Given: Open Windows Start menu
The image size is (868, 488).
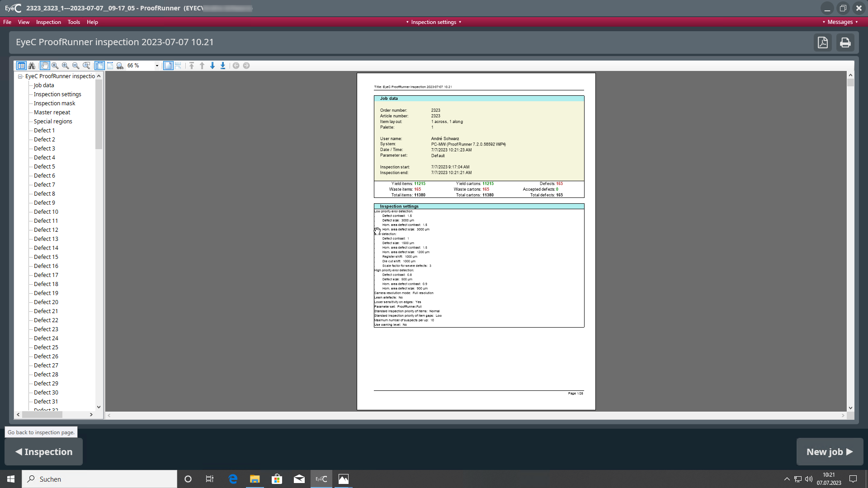Looking at the screenshot, I should point(11,479).
